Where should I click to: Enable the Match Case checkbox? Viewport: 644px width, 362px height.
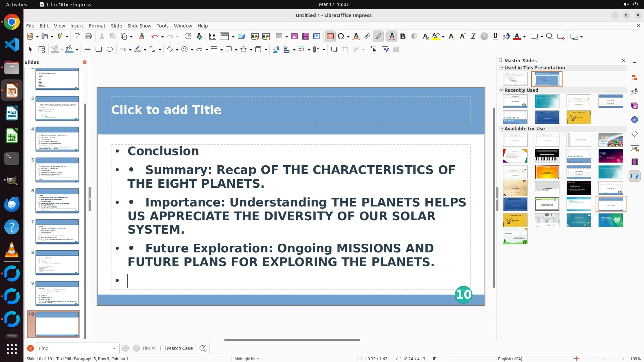pyautogui.click(x=163, y=348)
